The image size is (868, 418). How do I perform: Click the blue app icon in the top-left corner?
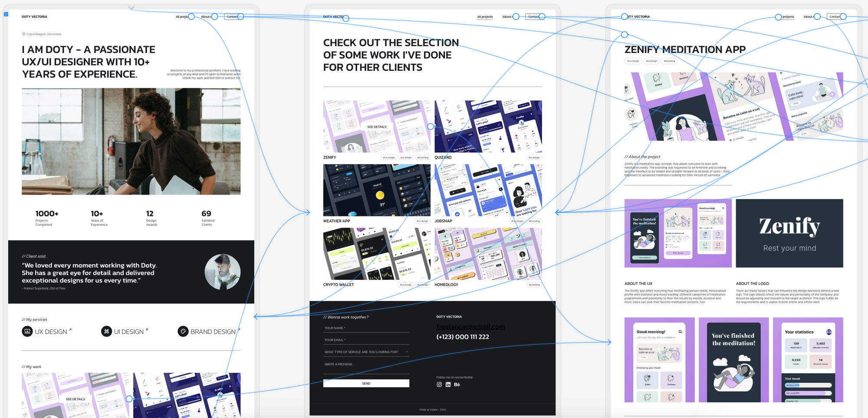5,13
